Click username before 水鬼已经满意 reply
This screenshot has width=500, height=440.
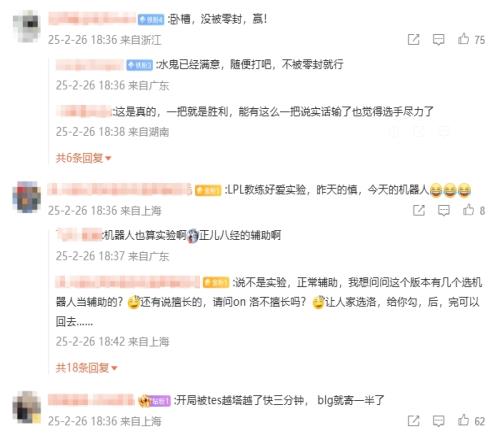point(90,65)
